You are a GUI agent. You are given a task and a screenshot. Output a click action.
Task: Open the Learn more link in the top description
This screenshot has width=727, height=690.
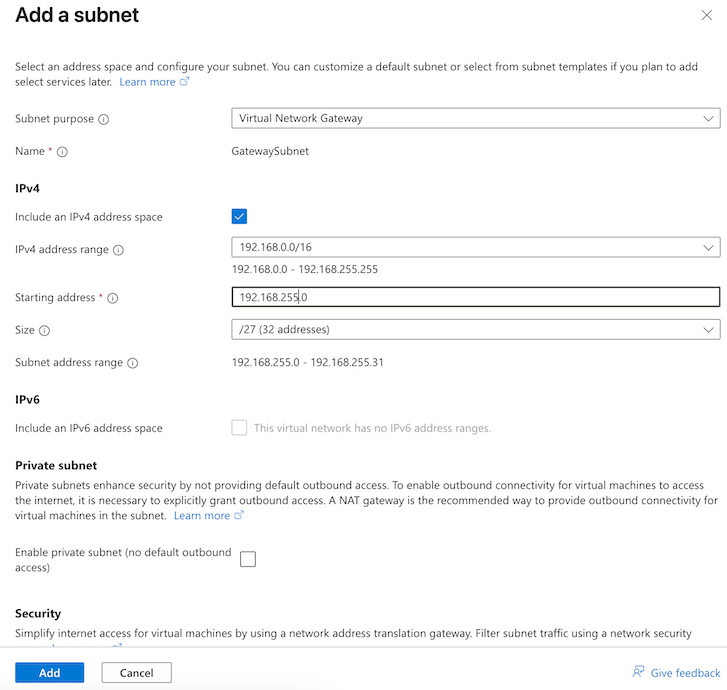(147, 82)
